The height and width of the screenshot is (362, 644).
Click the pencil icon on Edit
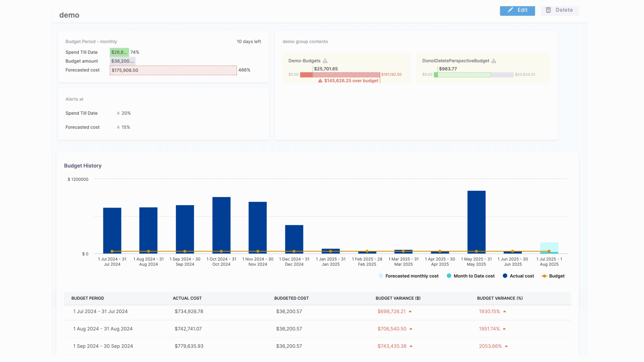tap(510, 10)
